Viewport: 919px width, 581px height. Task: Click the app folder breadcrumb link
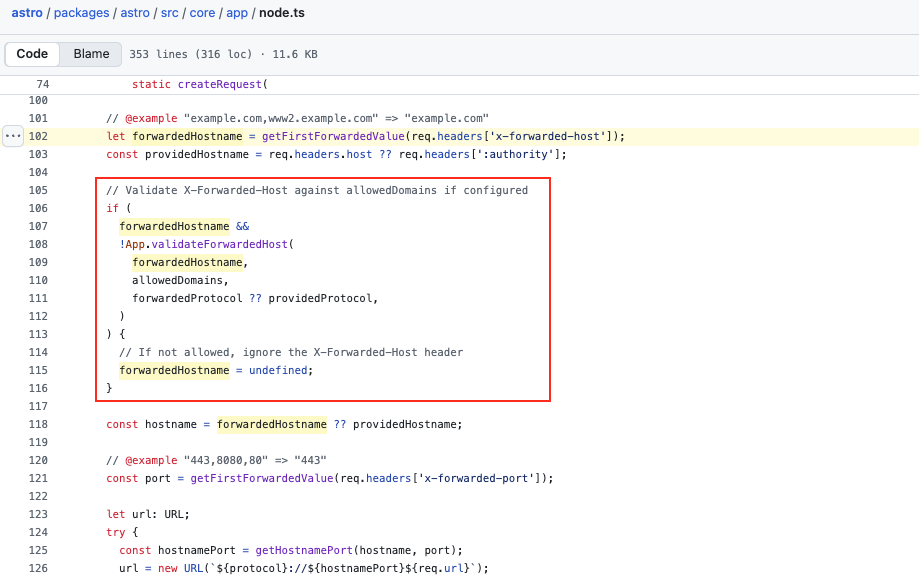[x=238, y=13]
